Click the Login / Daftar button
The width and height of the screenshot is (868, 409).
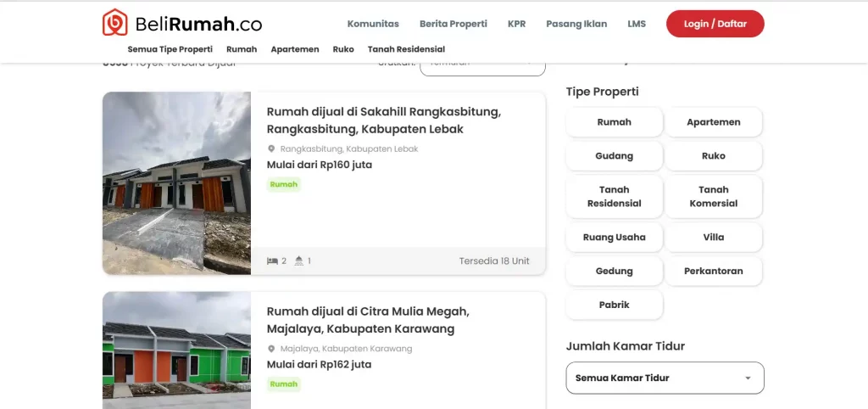pyautogui.click(x=715, y=24)
